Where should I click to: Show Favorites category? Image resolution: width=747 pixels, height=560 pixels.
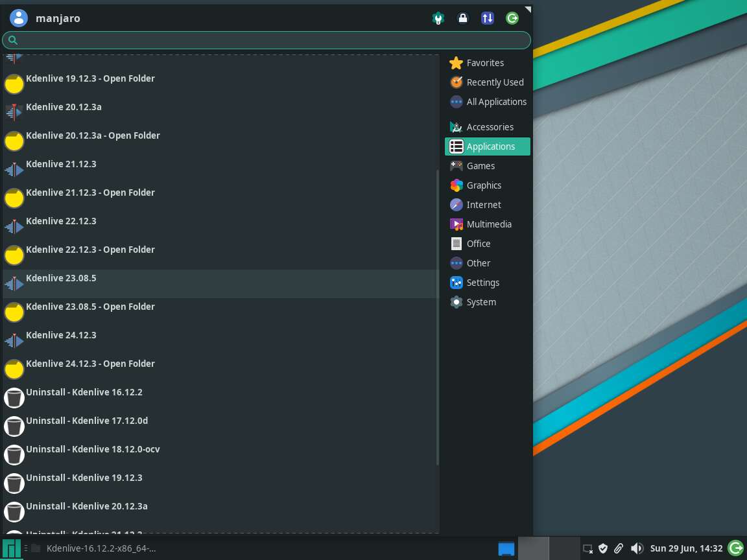[488, 63]
